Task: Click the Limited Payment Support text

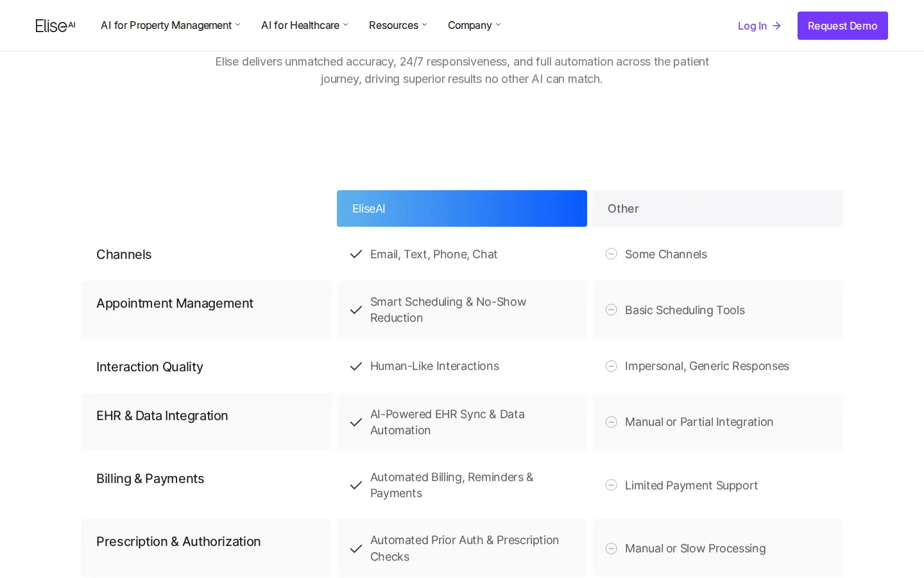Action: (691, 486)
